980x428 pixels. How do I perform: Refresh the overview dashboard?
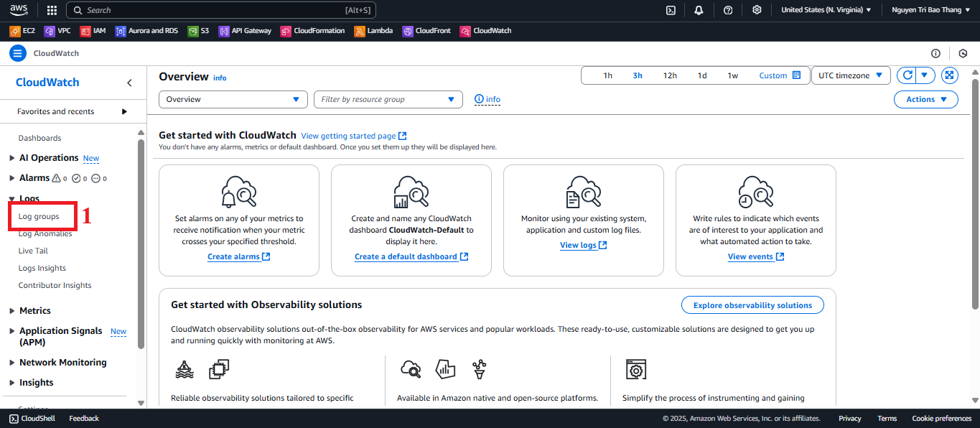[908, 75]
